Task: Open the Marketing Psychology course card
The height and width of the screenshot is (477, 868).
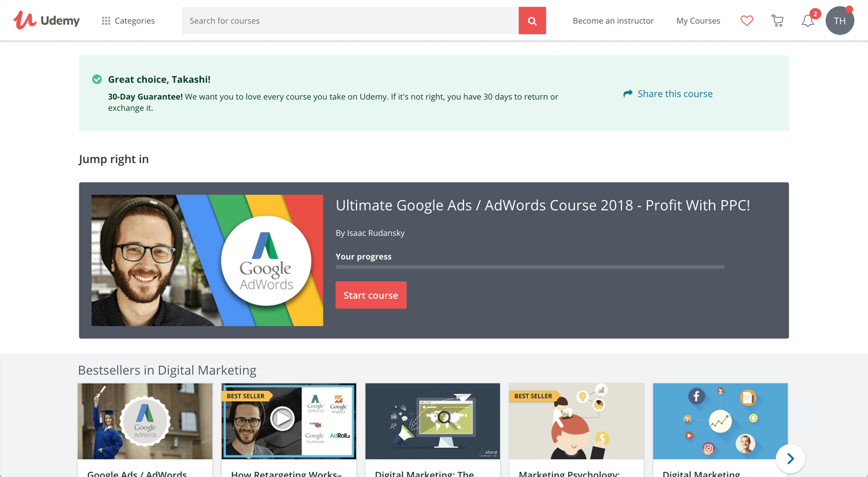Action: tap(576, 430)
